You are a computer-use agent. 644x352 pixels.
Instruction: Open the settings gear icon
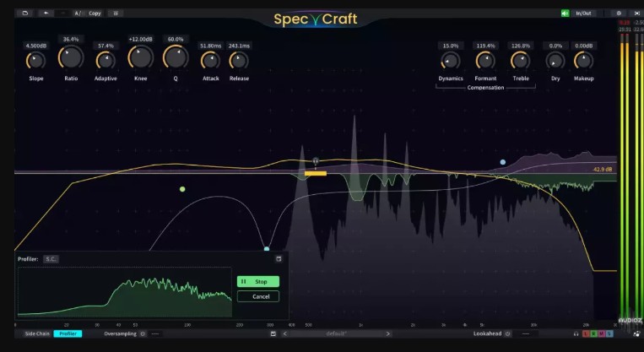tap(619, 14)
